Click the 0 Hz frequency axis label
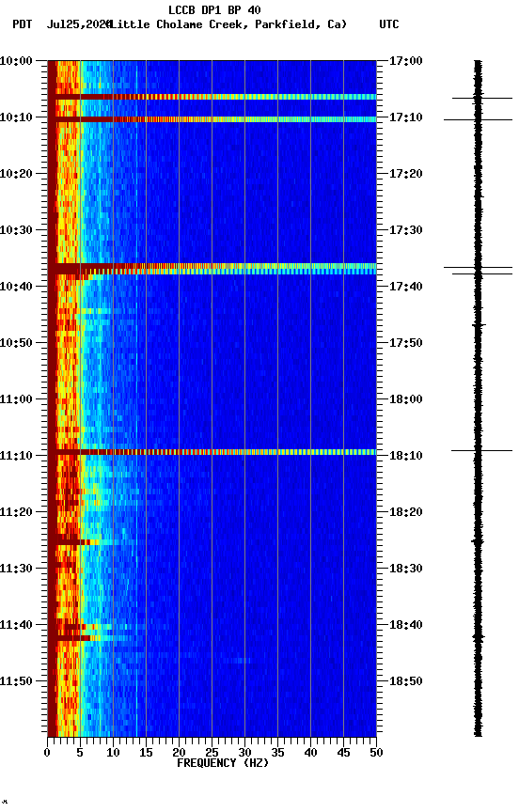Image resolution: width=519 pixels, height=812 pixels. point(47,753)
